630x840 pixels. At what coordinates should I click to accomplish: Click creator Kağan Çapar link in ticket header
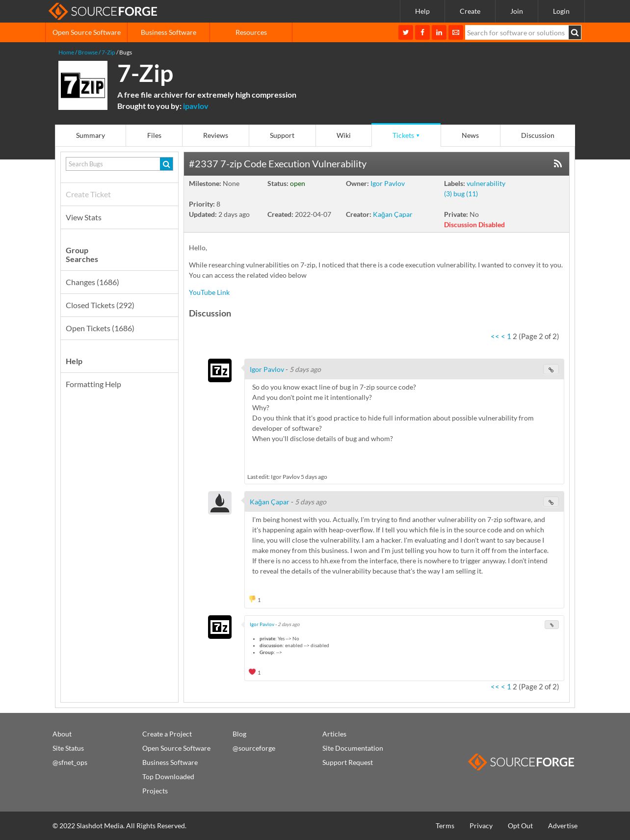point(393,214)
